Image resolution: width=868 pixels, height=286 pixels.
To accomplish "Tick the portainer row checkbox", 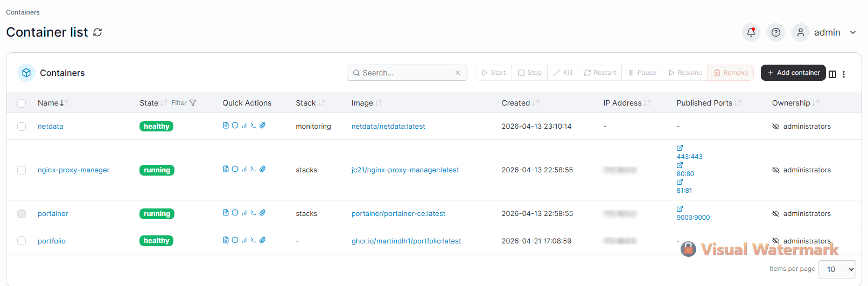I will tap(22, 214).
